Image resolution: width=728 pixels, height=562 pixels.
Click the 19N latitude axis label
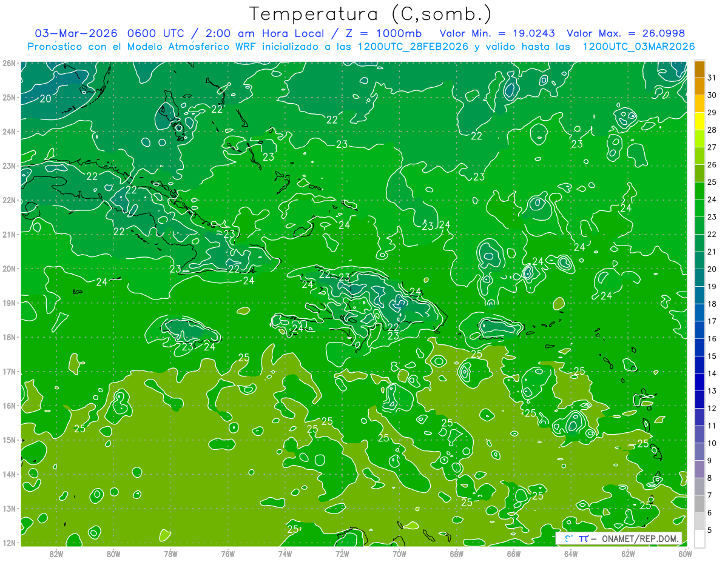tap(8, 303)
